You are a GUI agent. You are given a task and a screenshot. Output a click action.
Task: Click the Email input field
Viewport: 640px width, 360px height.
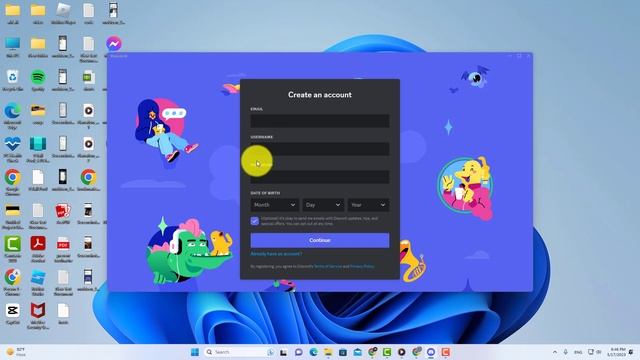[320, 121]
